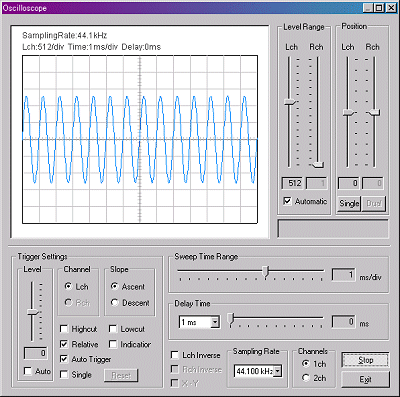Image resolution: width=400 pixels, height=397 pixels.
Task: Select the Ascent slope radio button
Action: coord(115,286)
